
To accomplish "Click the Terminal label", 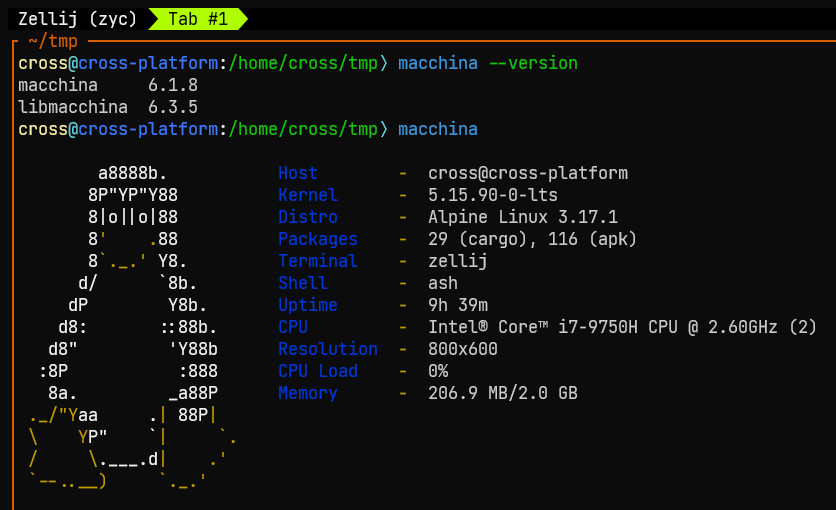I will [x=318, y=261].
